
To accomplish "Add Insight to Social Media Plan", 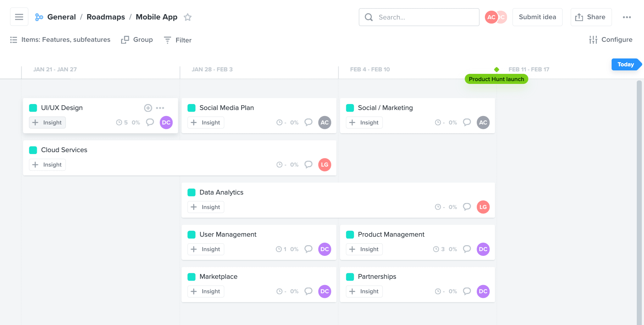I will [x=206, y=123].
